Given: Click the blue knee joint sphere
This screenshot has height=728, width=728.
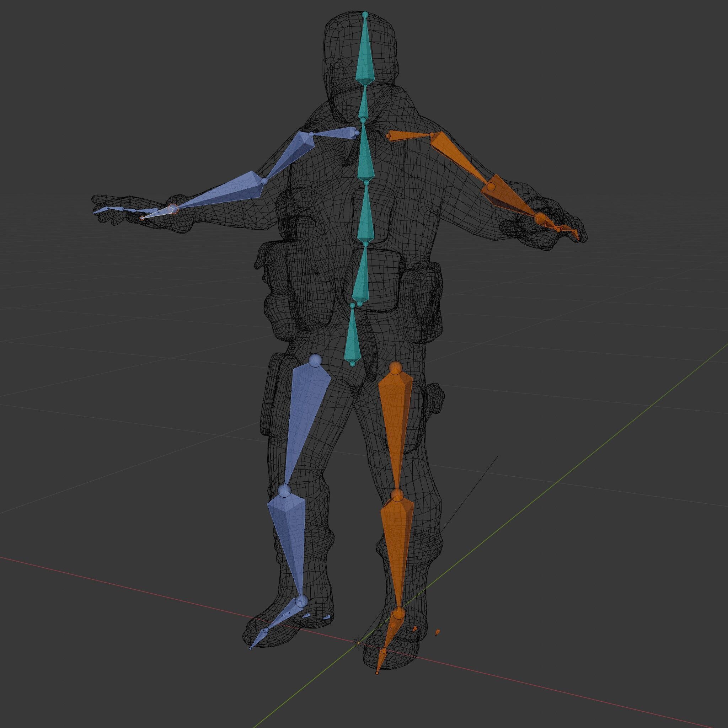Looking at the screenshot, I should click(x=284, y=491).
